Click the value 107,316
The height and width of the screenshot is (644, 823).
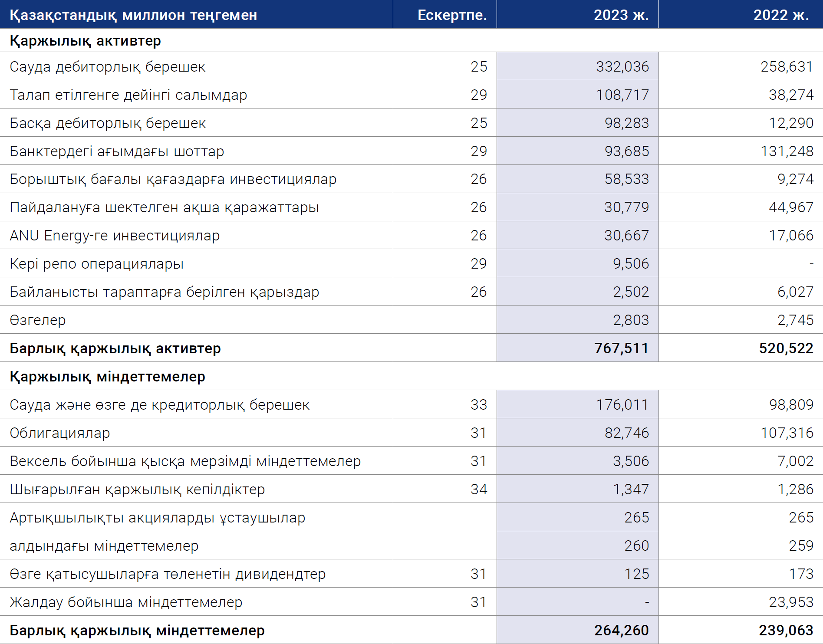click(787, 433)
